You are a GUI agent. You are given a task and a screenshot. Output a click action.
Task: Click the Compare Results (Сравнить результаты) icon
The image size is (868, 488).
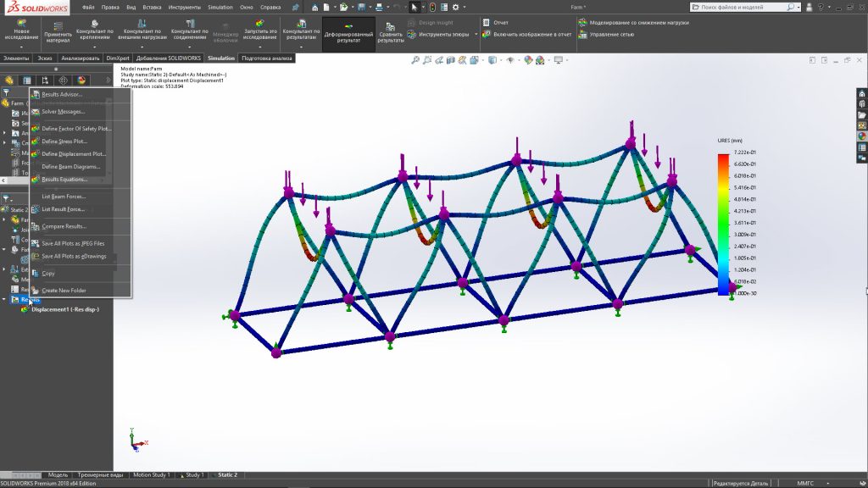click(x=391, y=33)
